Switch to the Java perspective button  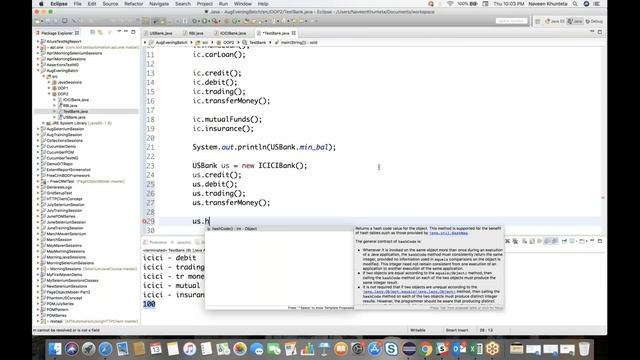575,21
